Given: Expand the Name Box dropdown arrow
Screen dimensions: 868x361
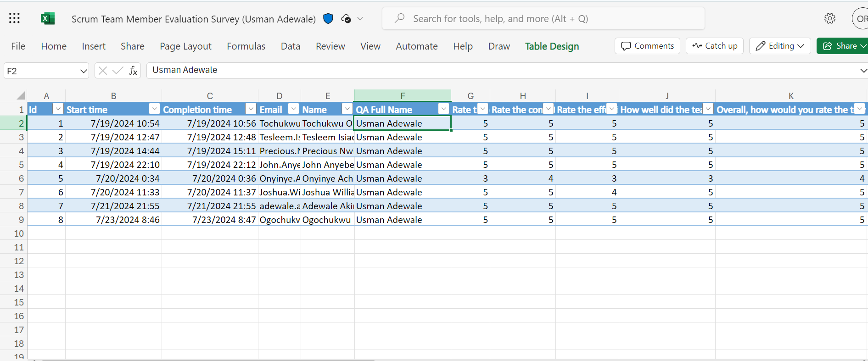Looking at the screenshot, I should (x=83, y=71).
